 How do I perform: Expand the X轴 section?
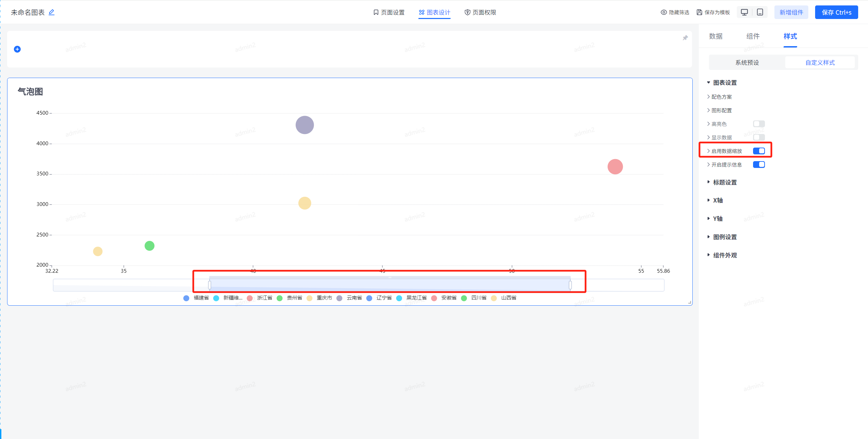coord(715,201)
